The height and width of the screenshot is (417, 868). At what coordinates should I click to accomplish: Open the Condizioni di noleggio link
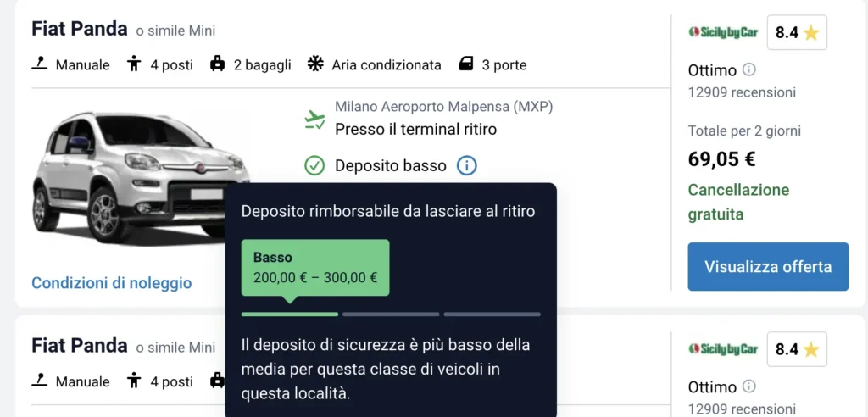112,283
